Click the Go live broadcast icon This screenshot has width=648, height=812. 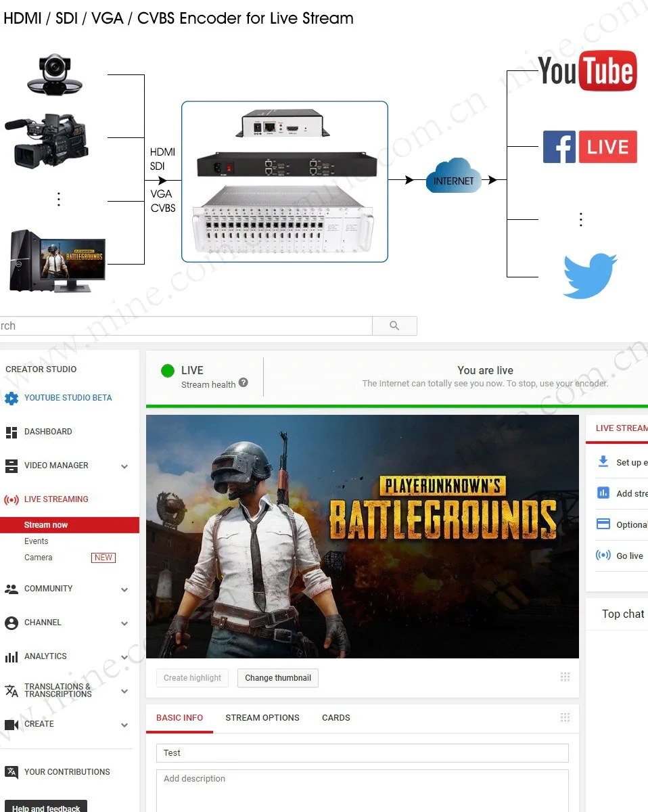point(603,556)
